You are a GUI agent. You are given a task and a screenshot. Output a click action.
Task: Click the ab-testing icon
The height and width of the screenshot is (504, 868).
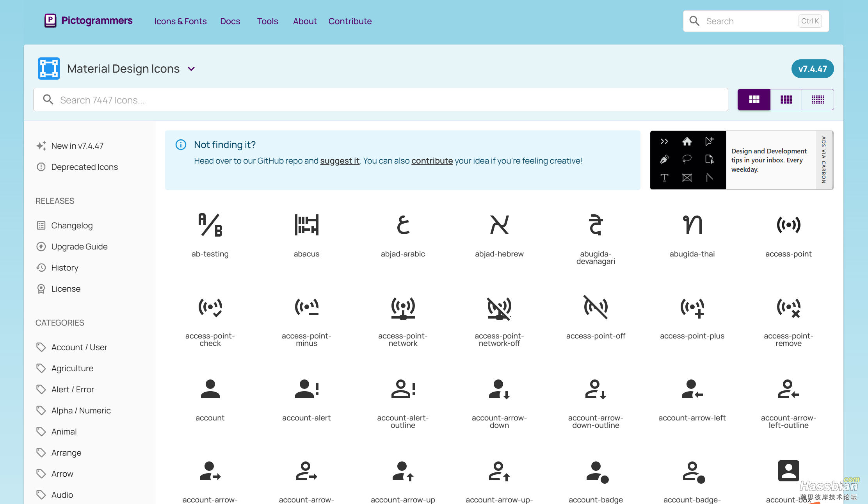click(x=210, y=225)
